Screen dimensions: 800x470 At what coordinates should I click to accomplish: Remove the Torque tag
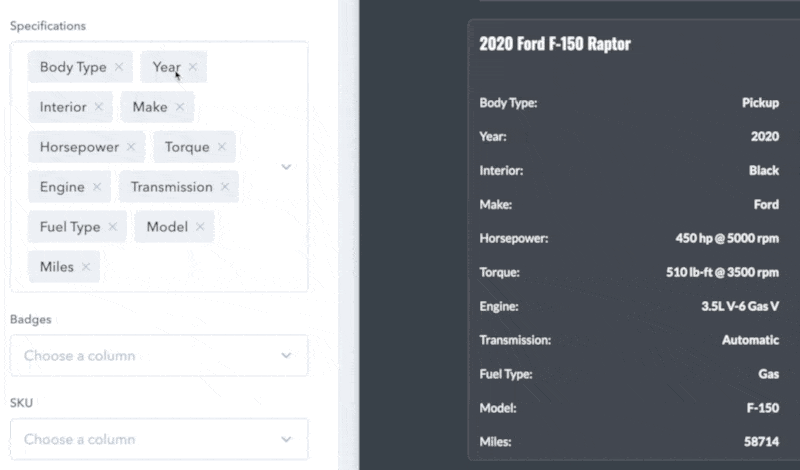tap(222, 147)
